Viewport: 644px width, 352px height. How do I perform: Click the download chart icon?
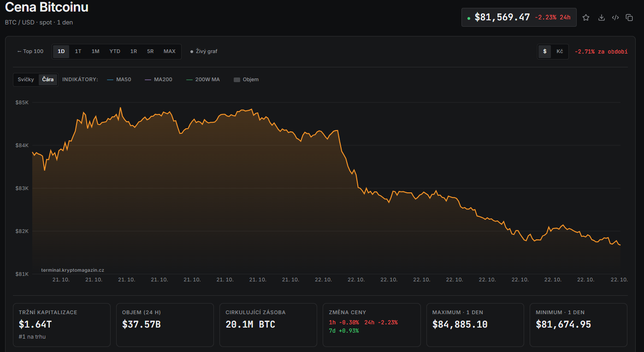[x=601, y=18]
